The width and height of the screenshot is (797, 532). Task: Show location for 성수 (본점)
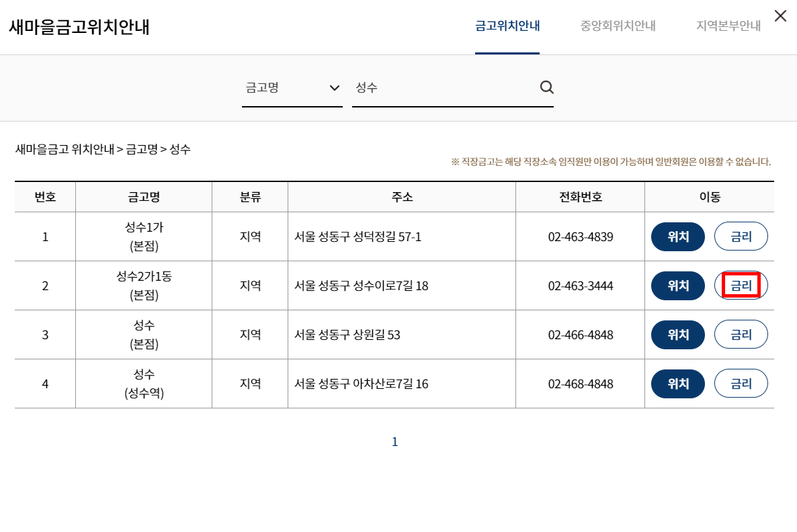(678, 335)
